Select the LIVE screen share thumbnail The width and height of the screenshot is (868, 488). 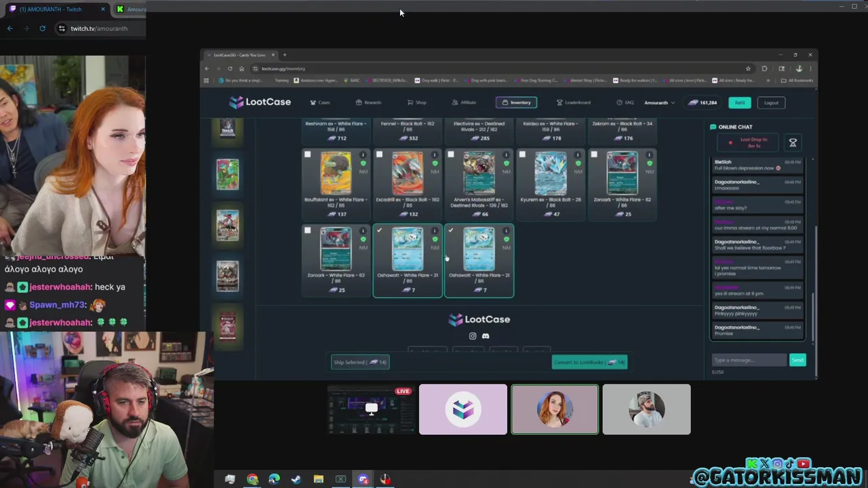pyautogui.click(x=371, y=409)
